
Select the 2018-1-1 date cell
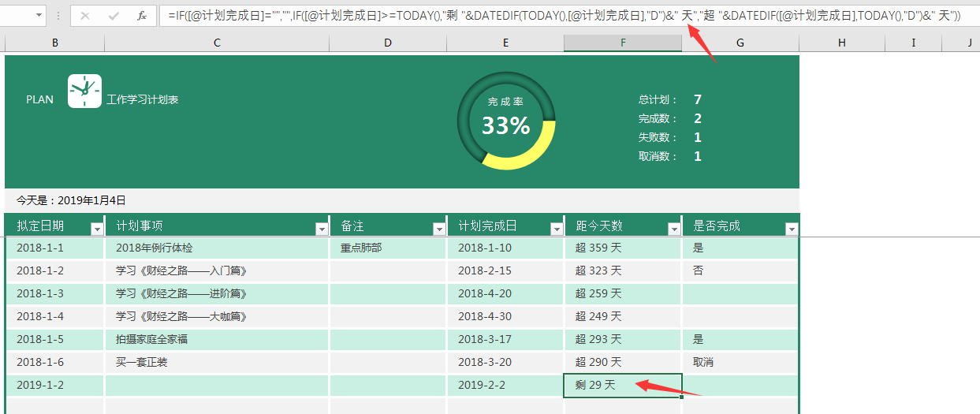[x=54, y=248]
